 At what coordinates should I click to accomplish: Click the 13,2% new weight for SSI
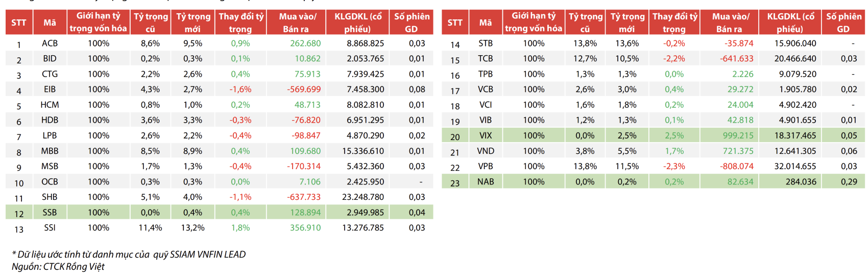click(192, 227)
